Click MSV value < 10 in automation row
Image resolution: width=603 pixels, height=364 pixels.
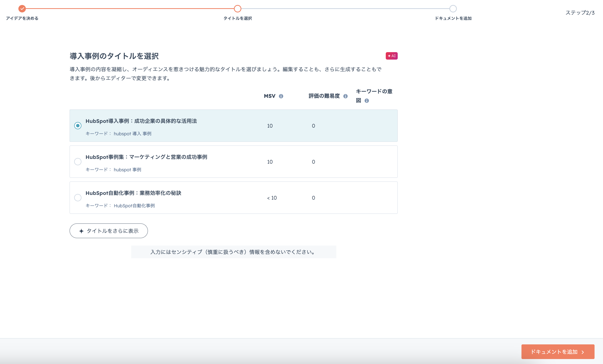272,198
